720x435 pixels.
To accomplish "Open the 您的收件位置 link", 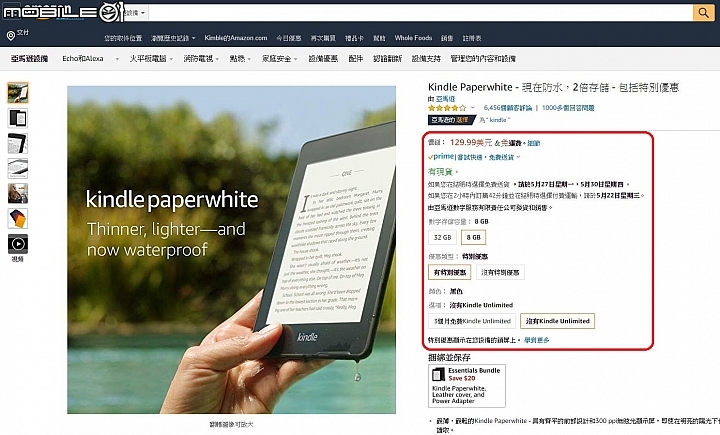I will coord(123,38).
